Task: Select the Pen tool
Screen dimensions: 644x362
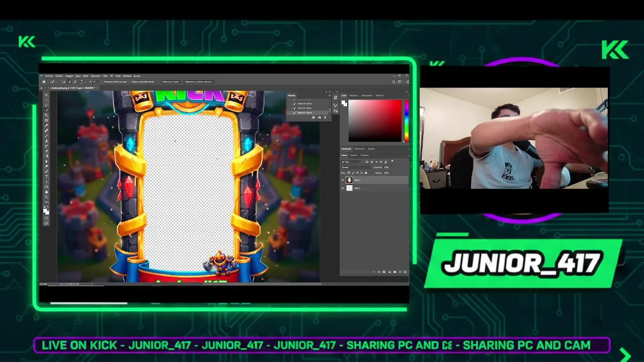Action: [x=47, y=171]
